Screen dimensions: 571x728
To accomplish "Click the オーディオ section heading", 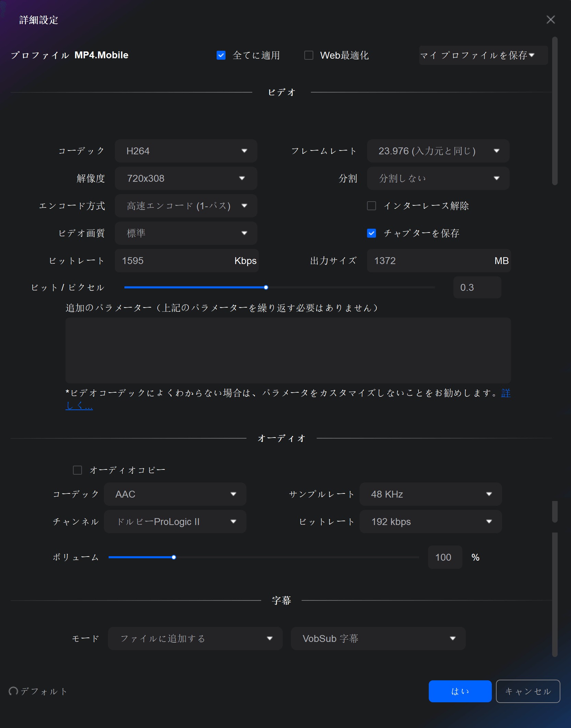I will [x=281, y=438].
